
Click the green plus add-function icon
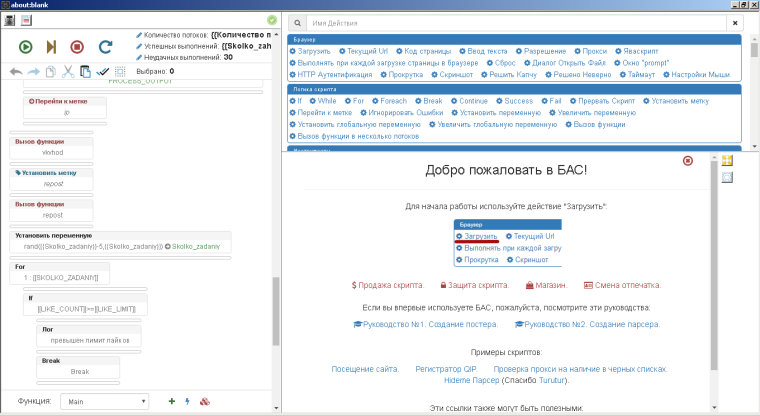point(172,401)
